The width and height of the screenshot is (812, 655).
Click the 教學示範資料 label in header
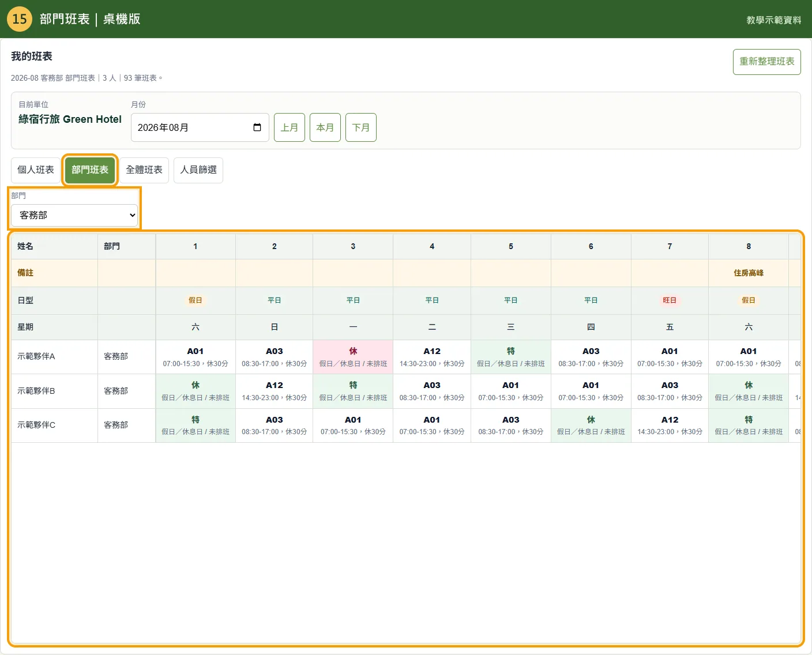774,20
